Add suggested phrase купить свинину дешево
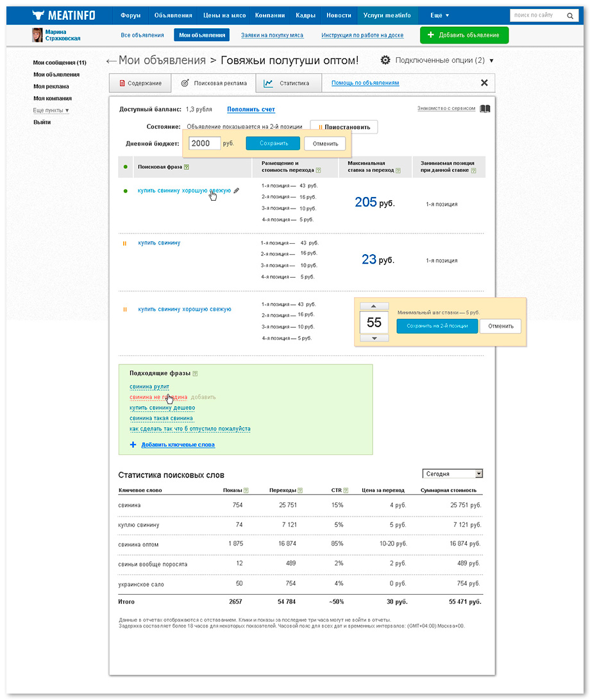Image resolution: width=590 pixels, height=700 pixels. [162, 407]
